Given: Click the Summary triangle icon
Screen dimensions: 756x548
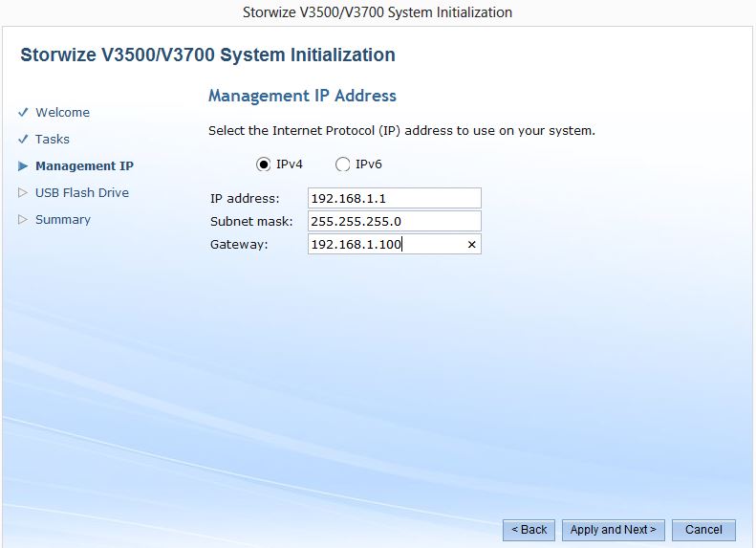Looking at the screenshot, I should click(x=23, y=220).
